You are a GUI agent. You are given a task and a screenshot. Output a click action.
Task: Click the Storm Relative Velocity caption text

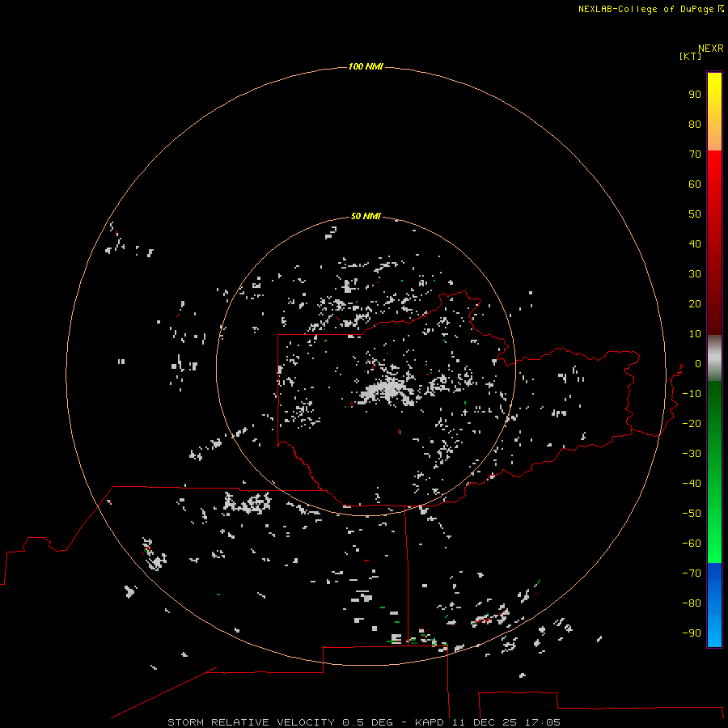(x=364, y=722)
